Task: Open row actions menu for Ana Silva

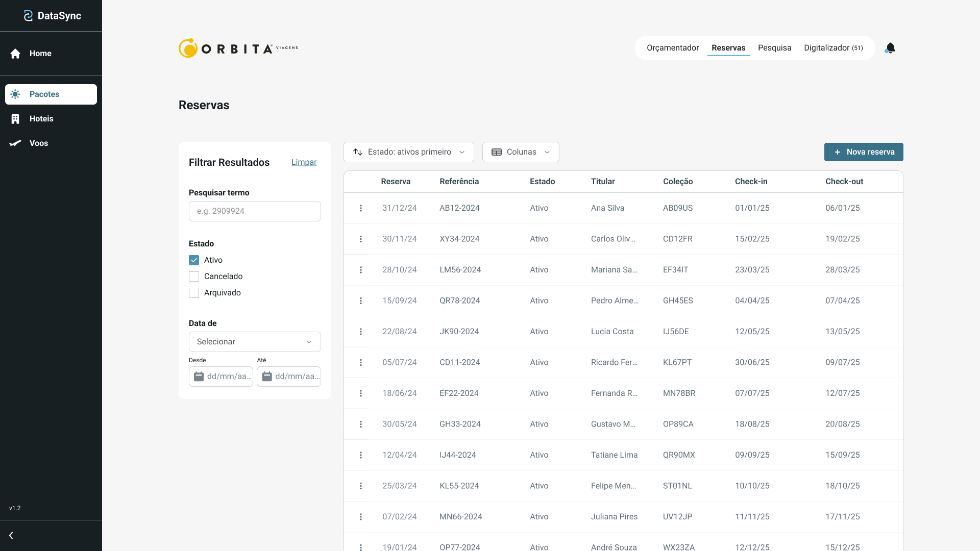Action: pos(361,208)
